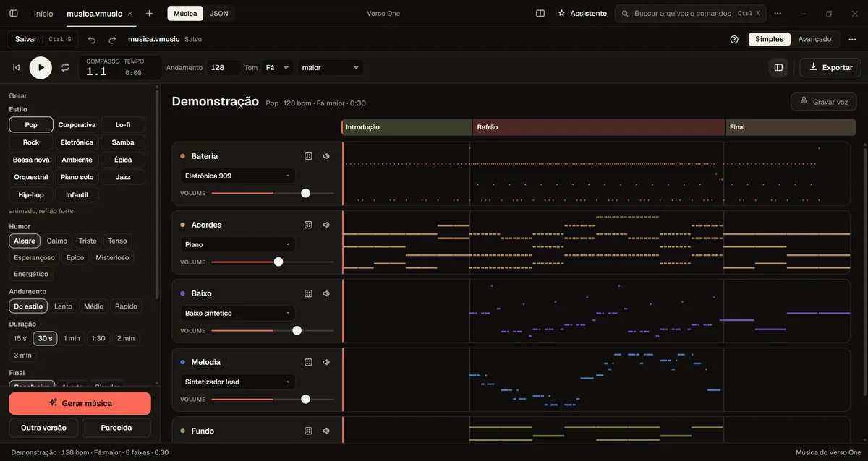Adjust the Bateria volume slider
Screen dimensions: 868x461
[273, 193]
